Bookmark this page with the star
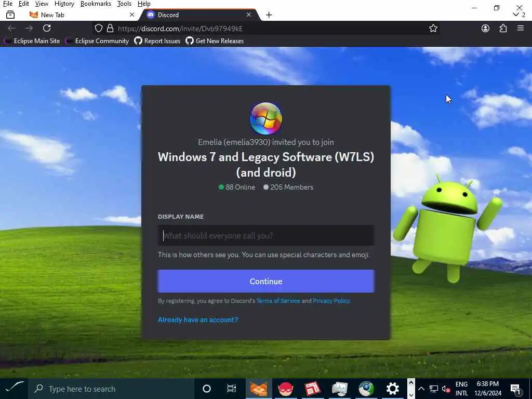The image size is (532, 399). coord(433,28)
